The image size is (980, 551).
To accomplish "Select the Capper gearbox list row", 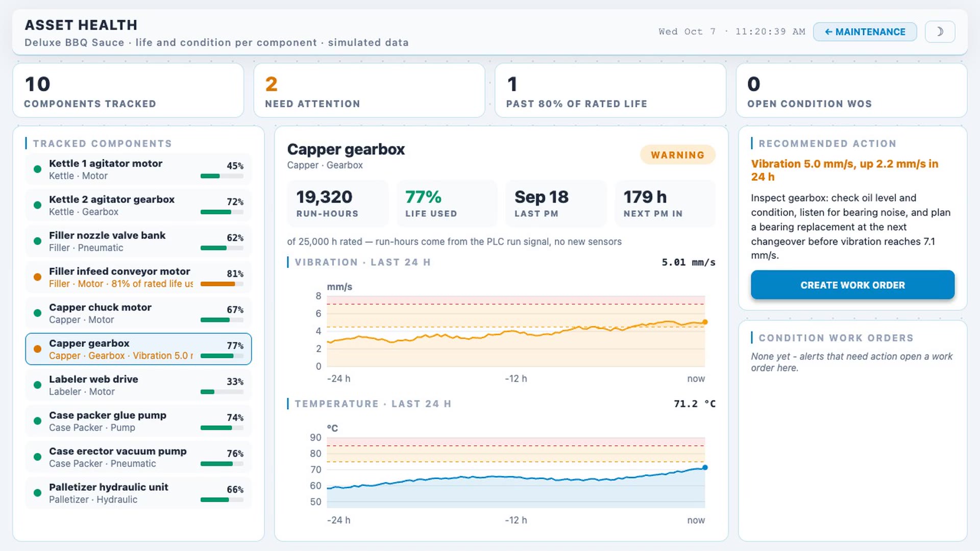I will 138,349.
